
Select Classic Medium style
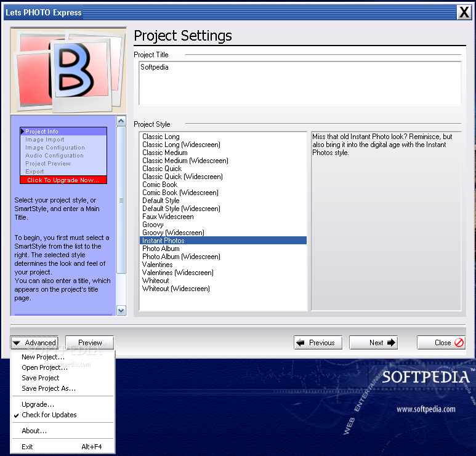(223, 153)
